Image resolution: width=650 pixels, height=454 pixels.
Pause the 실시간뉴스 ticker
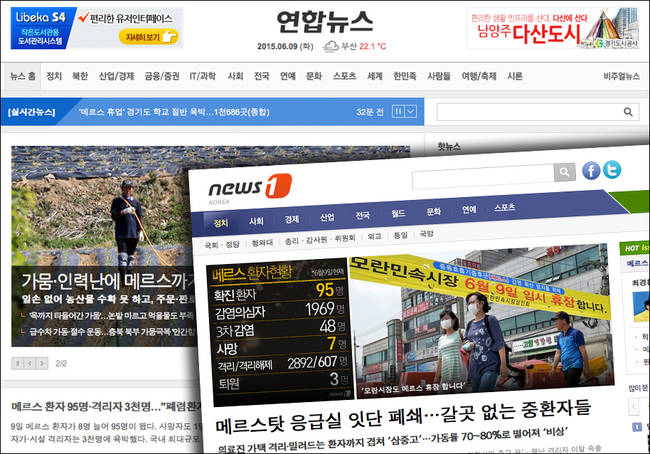(397, 112)
